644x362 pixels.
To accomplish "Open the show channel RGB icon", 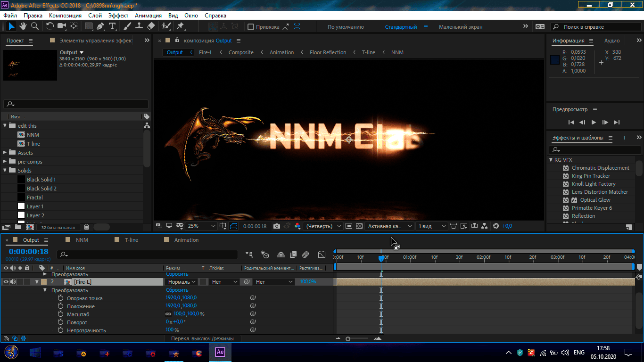I will pyautogui.click(x=297, y=226).
